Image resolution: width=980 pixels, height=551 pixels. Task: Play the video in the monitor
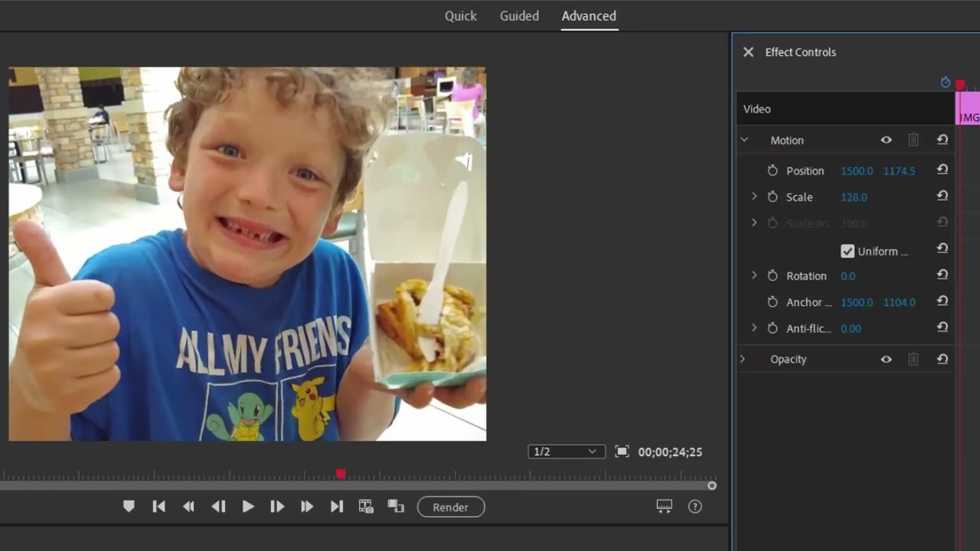pyautogui.click(x=248, y=507)
